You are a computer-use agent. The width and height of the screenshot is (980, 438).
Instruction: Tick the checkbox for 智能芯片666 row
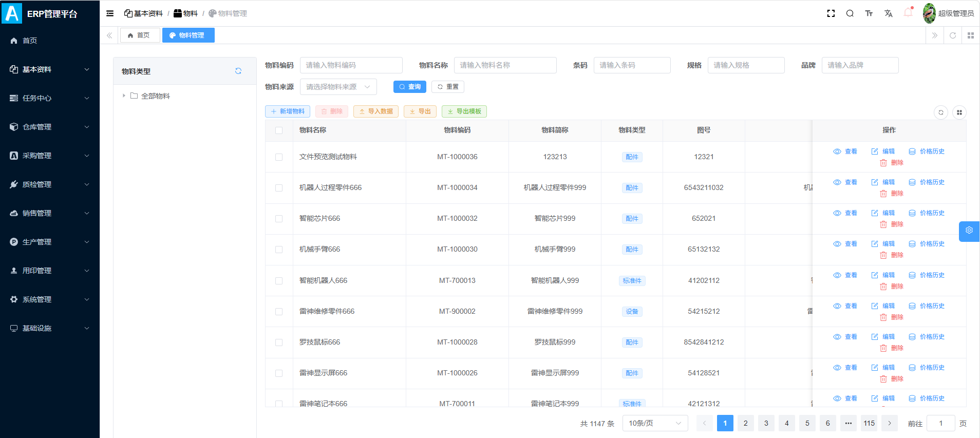[x=279, y=219]
